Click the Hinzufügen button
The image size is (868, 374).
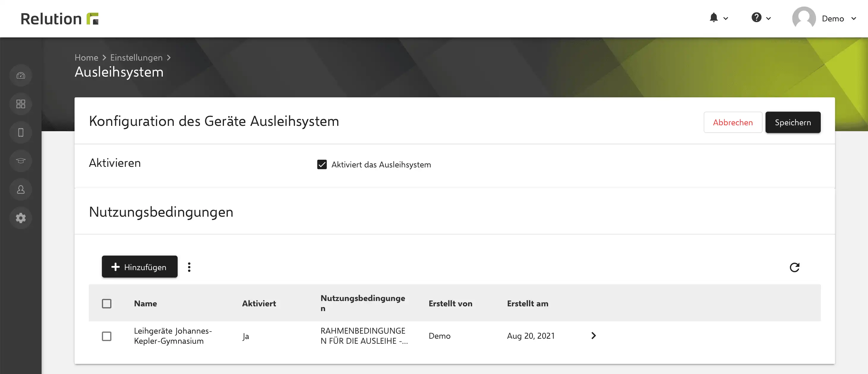[140, 267]
